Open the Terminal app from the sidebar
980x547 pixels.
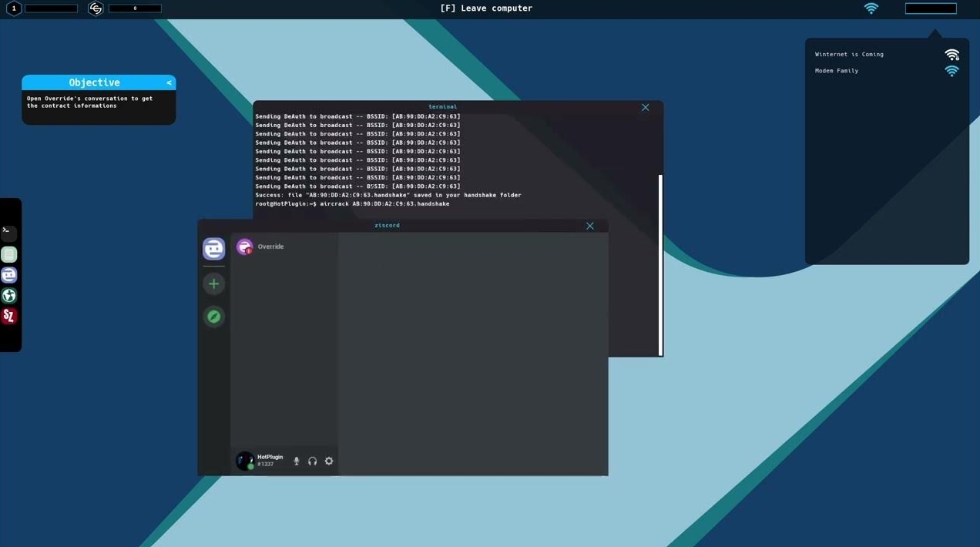point(9,232)
